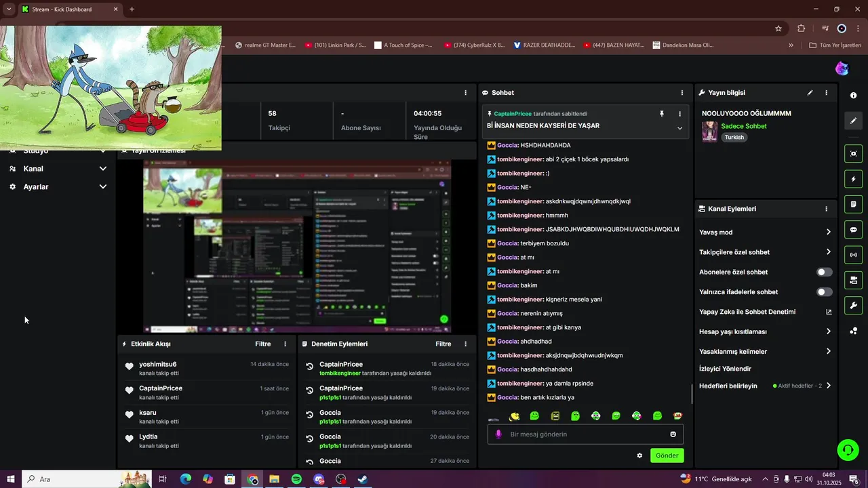Screen dimensions: 868x488
Task: Open RAZER DEATHADDER bookmark
Action: pos(545,45)
